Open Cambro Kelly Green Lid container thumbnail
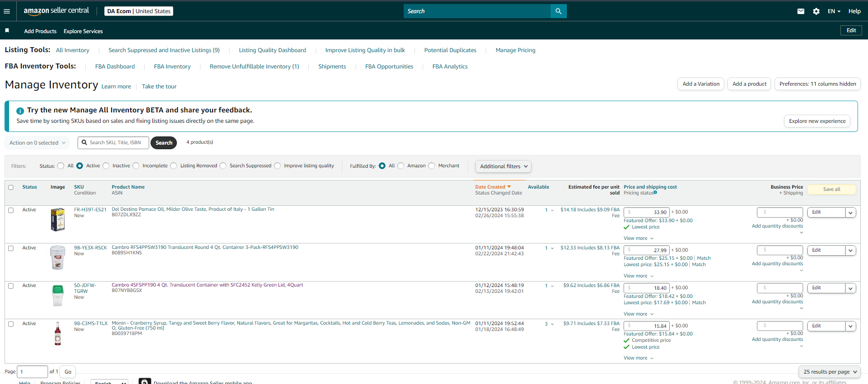Viewport: 868px width, 384px height. (x=58, y=296)
